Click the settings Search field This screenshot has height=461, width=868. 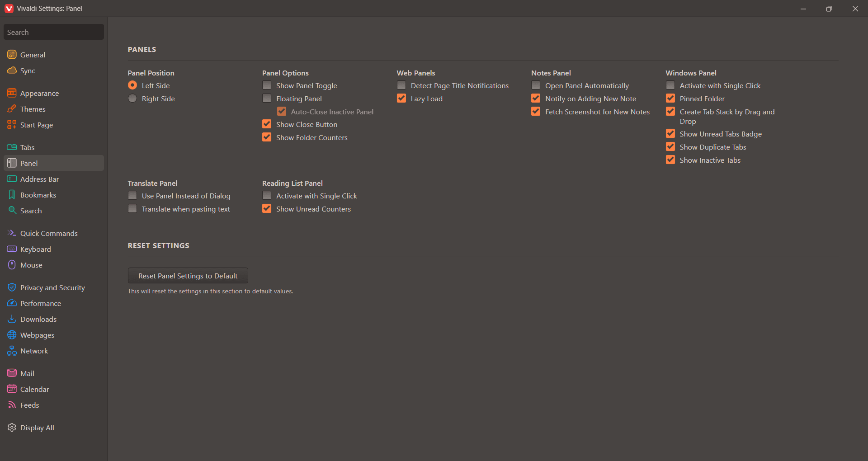pyautogui.click(x=53, y=32)
